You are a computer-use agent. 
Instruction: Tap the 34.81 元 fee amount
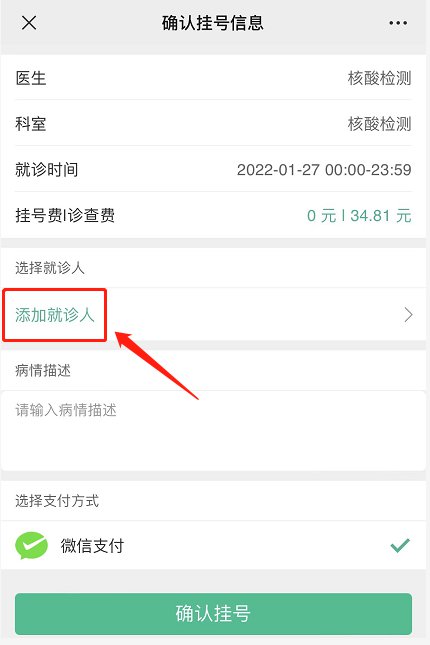[381, 216]
